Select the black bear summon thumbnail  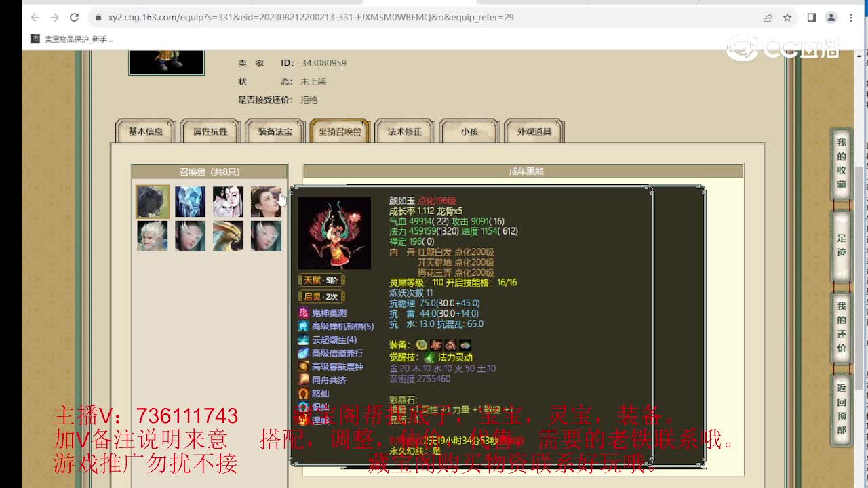click(153, 201)
